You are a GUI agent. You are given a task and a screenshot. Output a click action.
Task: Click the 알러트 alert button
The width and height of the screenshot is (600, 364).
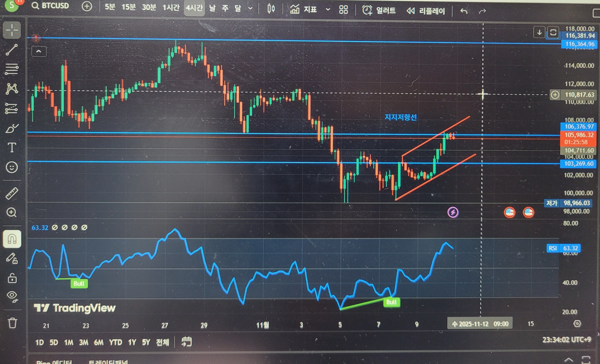(x=379, y=10)
